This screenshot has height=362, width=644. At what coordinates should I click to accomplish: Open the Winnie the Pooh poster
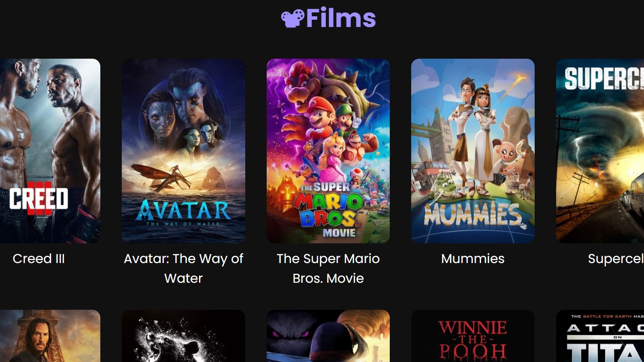(x=473, y=336)
